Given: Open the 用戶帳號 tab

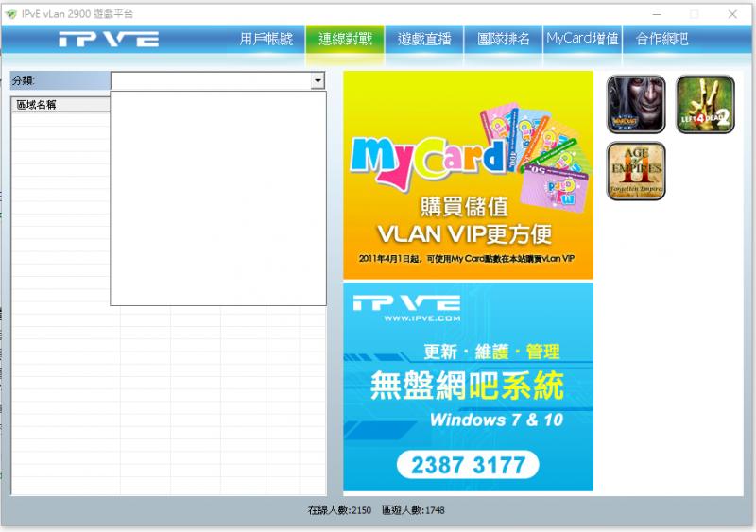Looking at the screenshot, I should pyautogui.click(x=266, y=39).
